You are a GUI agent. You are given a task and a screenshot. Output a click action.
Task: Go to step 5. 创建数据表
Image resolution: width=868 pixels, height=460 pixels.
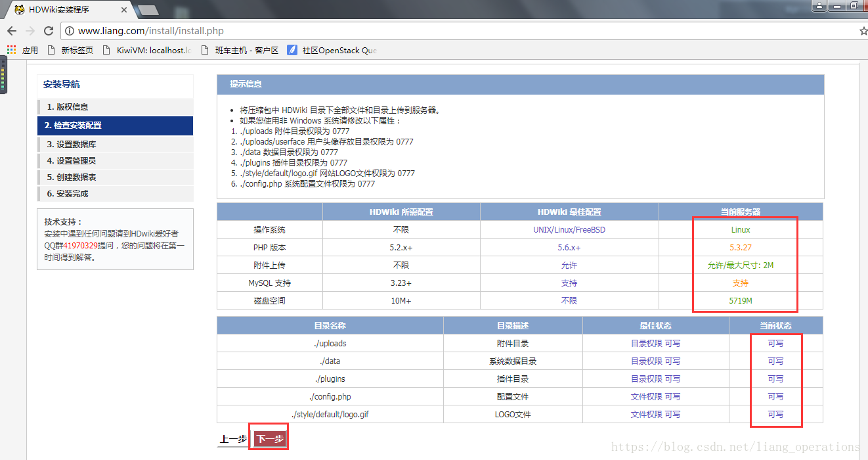point(115,177)
